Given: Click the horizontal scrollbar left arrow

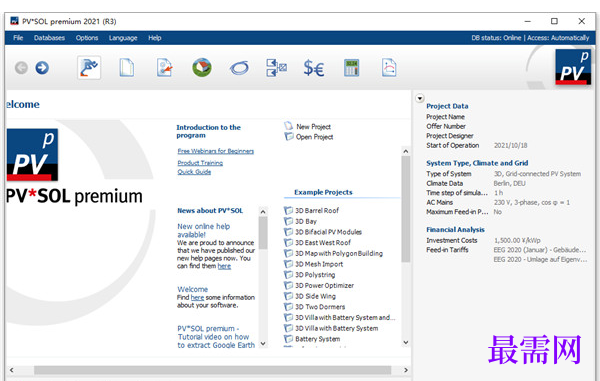Looking at the screenshot, I should coord(11,370).
